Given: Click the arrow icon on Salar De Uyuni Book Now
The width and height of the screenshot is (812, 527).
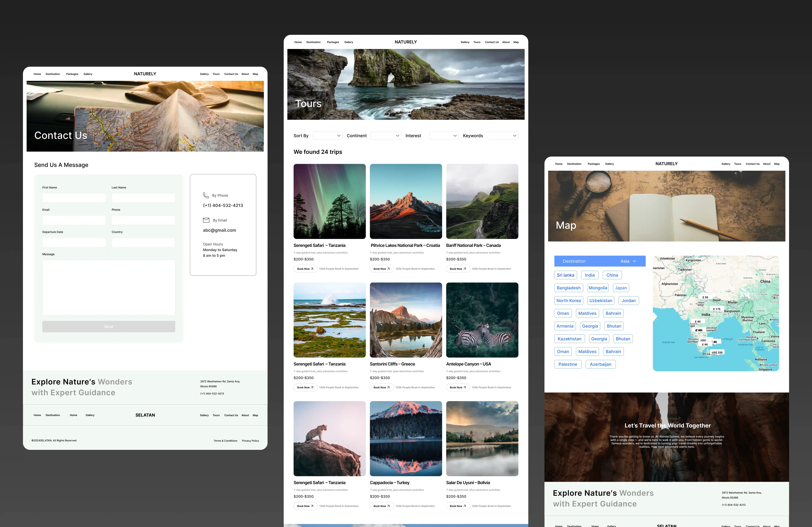Looking at the screenshot, I should pyautogui.click(x=465, y=506).
